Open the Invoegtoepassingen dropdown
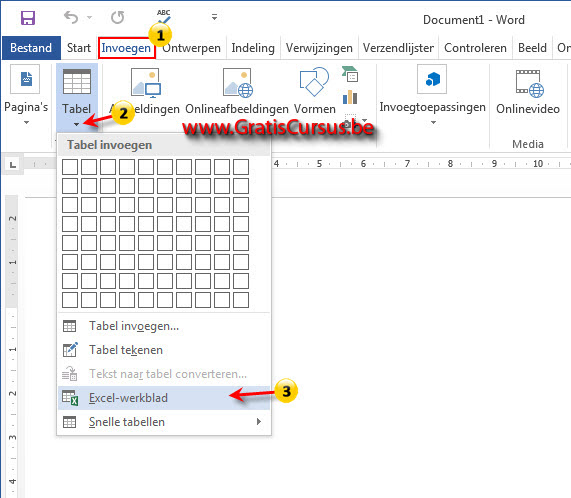571x498 pixels. click(x=433, y=123)
